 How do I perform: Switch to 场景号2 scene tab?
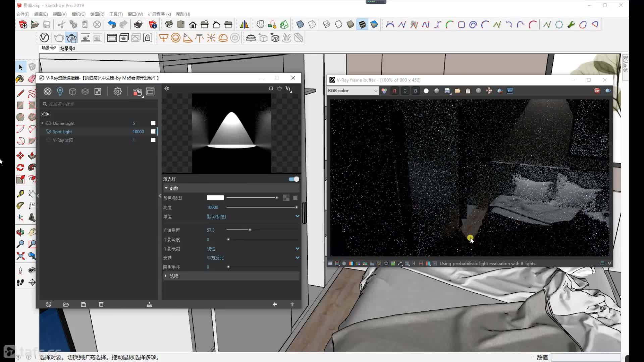click(x=49, y=48)
